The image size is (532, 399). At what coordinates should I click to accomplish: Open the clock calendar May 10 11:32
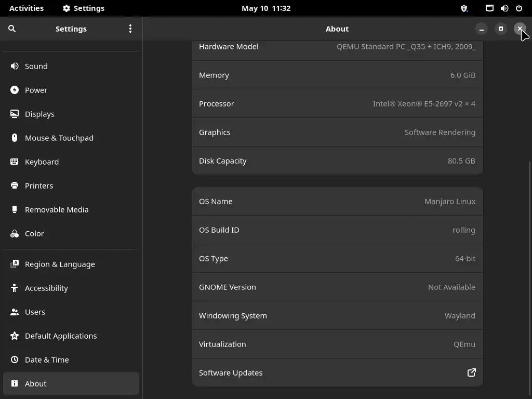click(266, 8)
